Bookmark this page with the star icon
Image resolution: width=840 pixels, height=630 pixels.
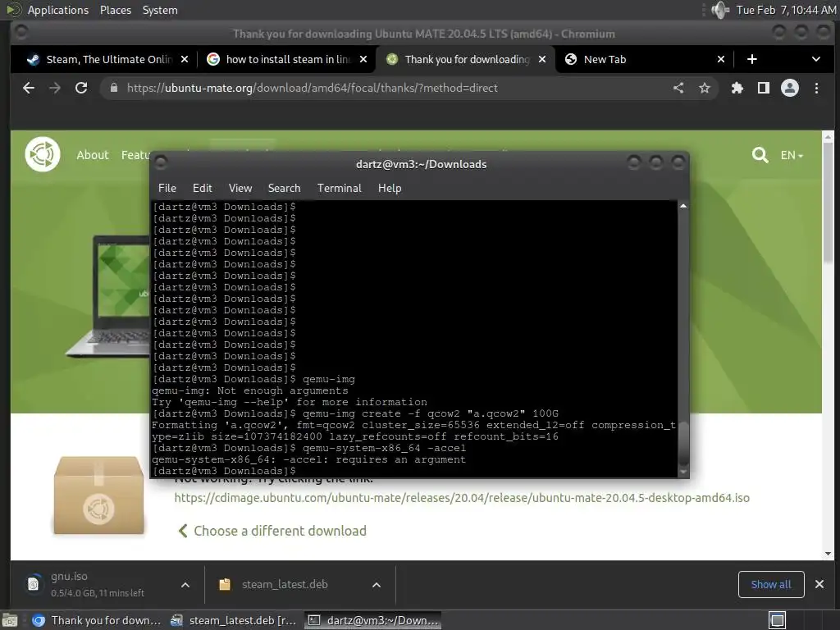(x=705, y=88)
